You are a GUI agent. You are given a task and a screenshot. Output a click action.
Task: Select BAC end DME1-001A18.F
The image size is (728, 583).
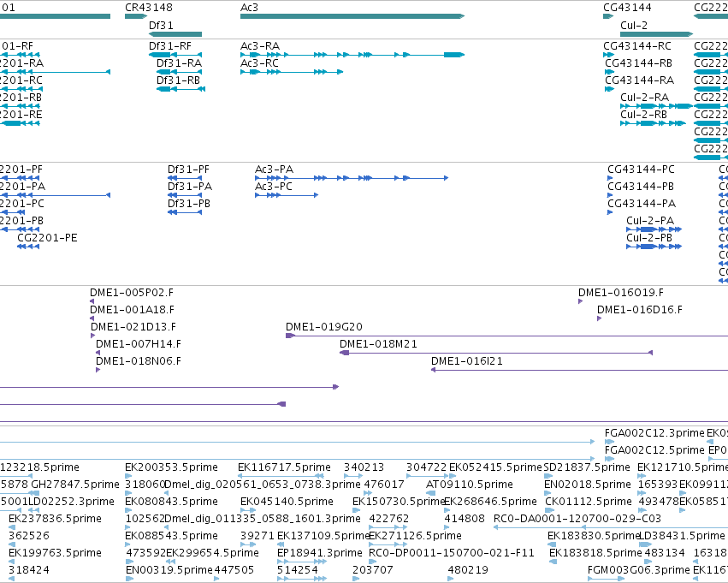point(92,318)
